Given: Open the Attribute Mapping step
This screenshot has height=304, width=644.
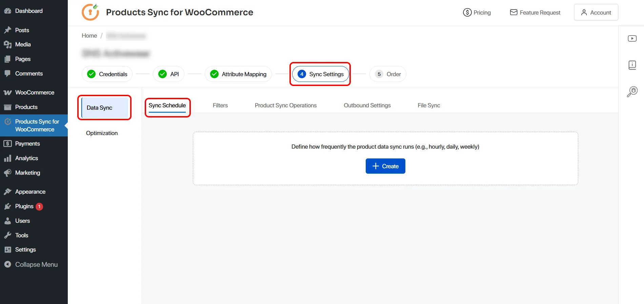Looking at the screenshot, I should 238,74.
